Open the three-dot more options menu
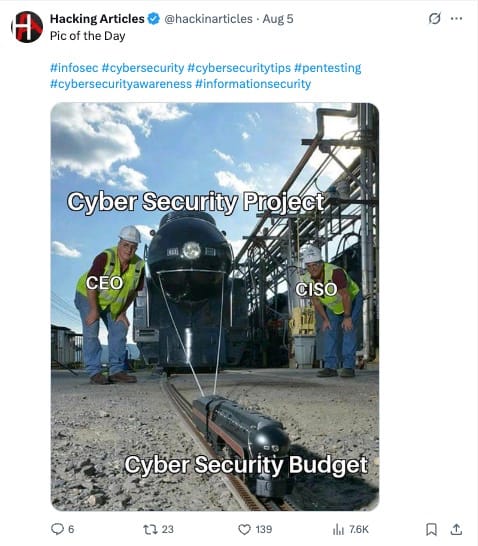The width and height of the screenshot is (478, 546). click(x=456, y=18)
